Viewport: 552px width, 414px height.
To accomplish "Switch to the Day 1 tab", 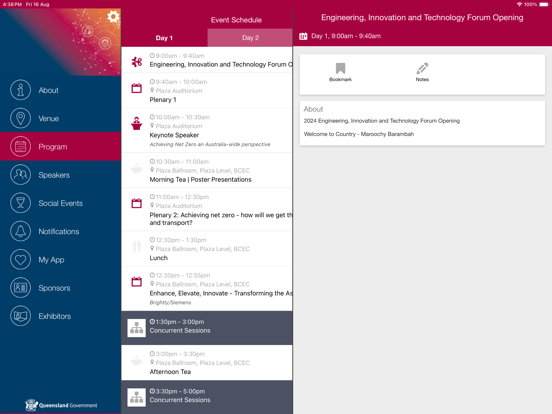I will tap(164, 38).
